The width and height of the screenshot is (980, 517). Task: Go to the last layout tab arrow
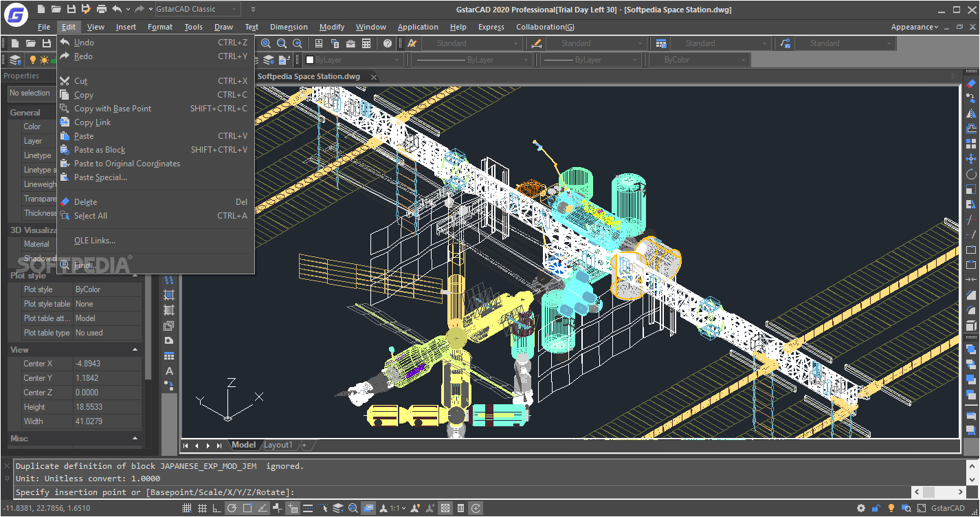coord(219,445)
